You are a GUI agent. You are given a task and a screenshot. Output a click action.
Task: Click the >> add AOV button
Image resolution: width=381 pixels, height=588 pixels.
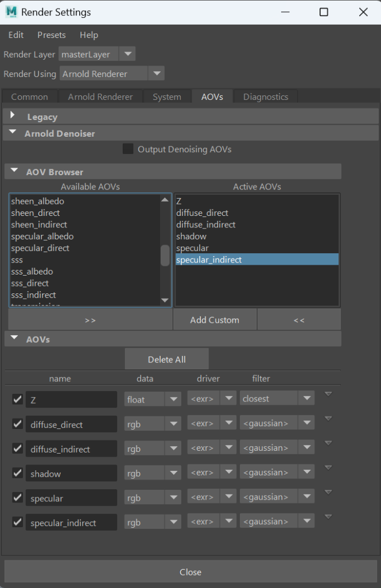pyautogui.click(x=90, y=320)
